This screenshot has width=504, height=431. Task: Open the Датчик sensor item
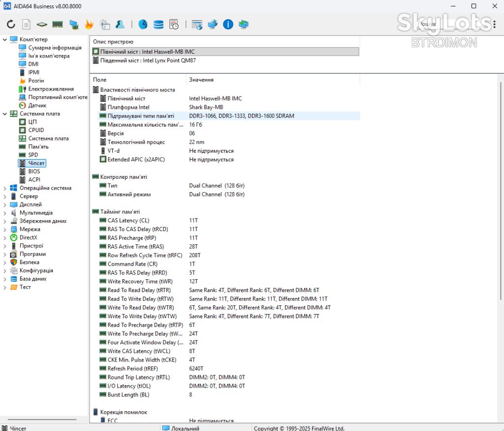[37, 105]
